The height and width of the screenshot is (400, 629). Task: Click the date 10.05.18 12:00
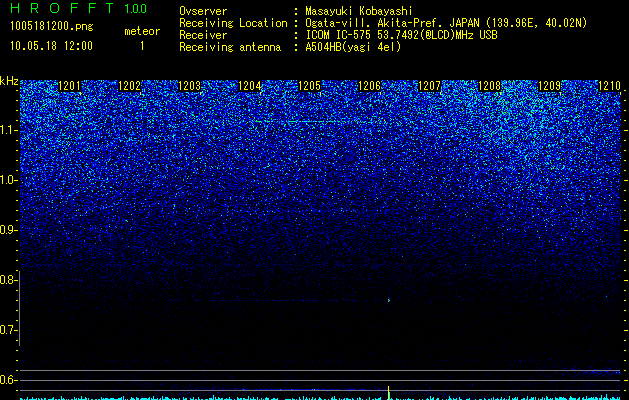click(51, 46)
